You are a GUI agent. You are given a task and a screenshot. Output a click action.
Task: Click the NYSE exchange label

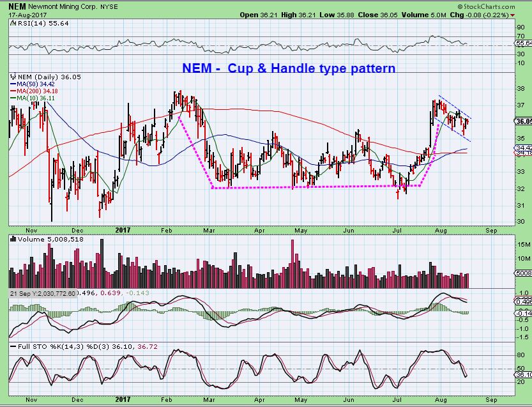(x=109, y=7)
